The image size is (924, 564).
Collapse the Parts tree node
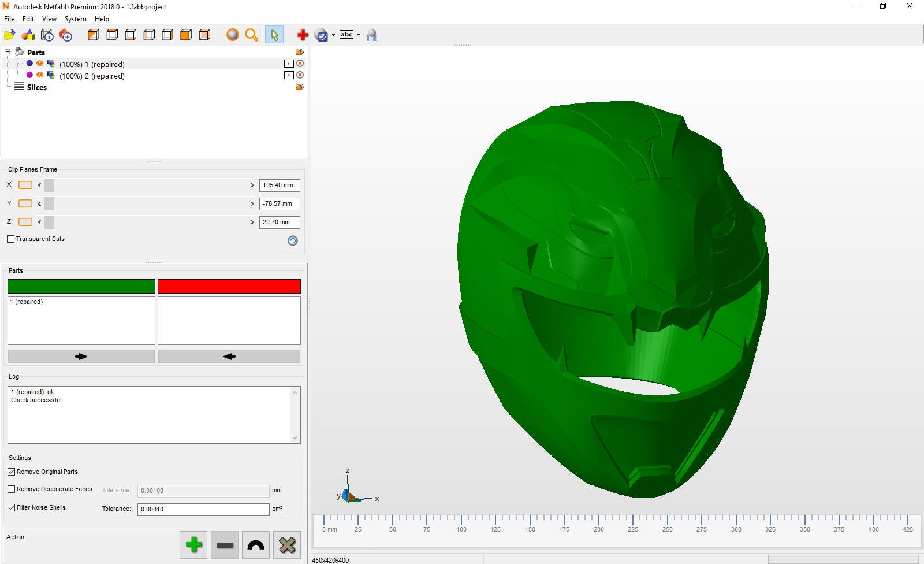[x=7, y=52]
